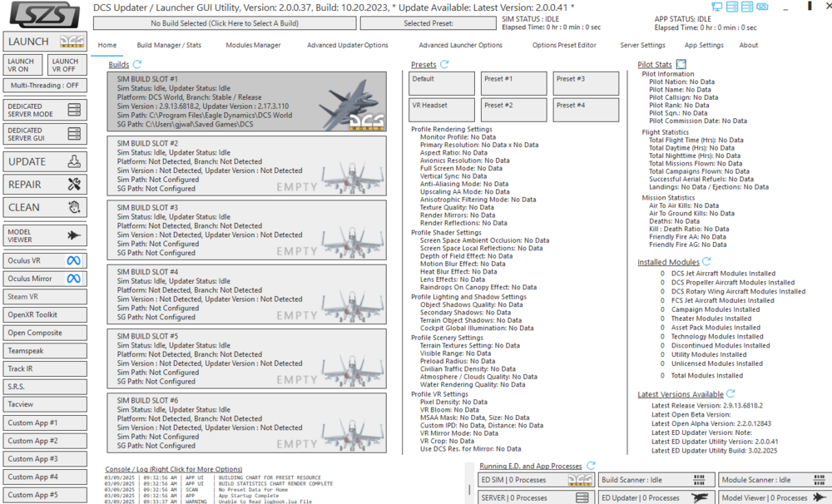Open App Settings tab
Screen dimensions: 832x504
tap(704, 45)
